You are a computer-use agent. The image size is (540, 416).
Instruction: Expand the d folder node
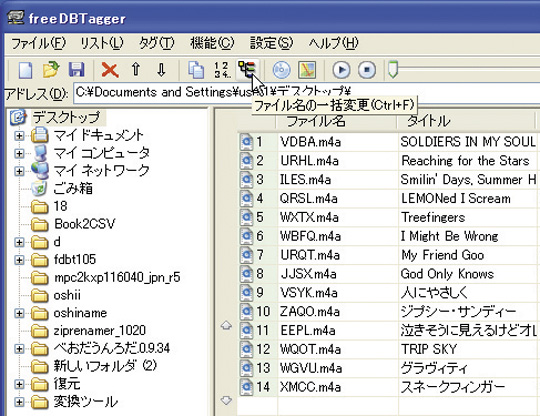[19, 242]
